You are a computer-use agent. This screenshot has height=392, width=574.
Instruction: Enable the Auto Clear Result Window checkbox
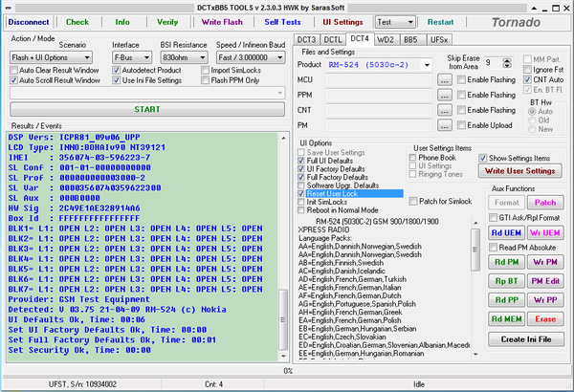[x=13, y=70]
